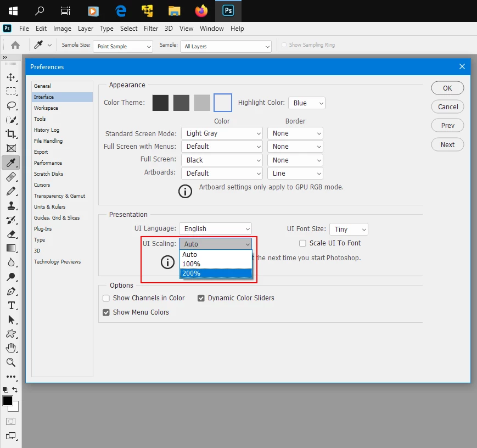Go to Workspace preferences category

pos(46,108)
